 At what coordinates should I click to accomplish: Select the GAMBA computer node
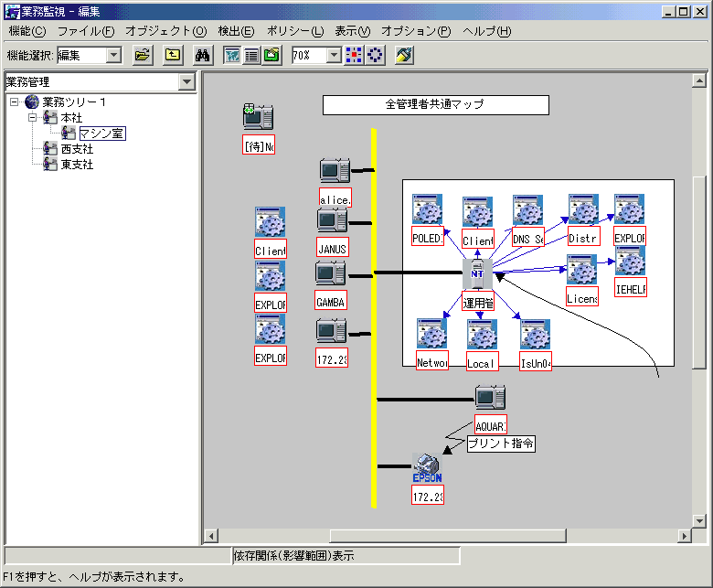[331, 273]
